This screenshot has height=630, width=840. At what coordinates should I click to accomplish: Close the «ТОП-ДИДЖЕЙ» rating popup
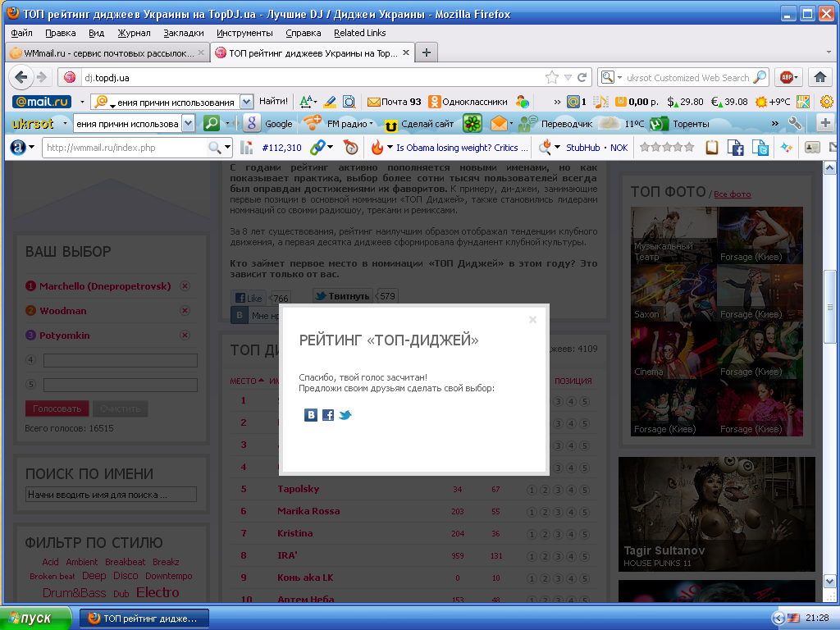tap(532, 320)
